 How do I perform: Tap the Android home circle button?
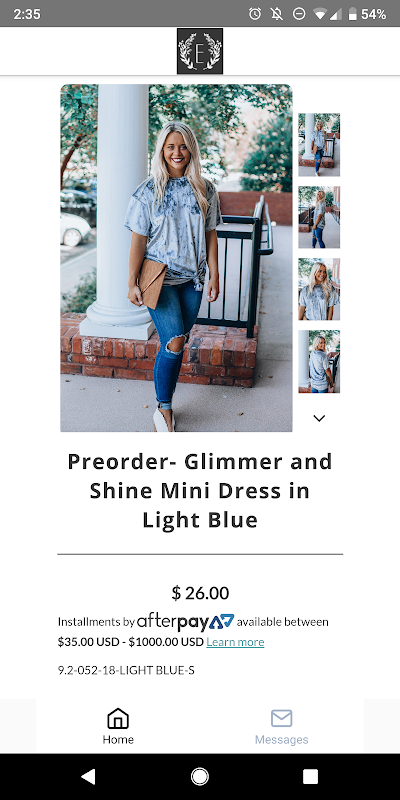point(200,777)
